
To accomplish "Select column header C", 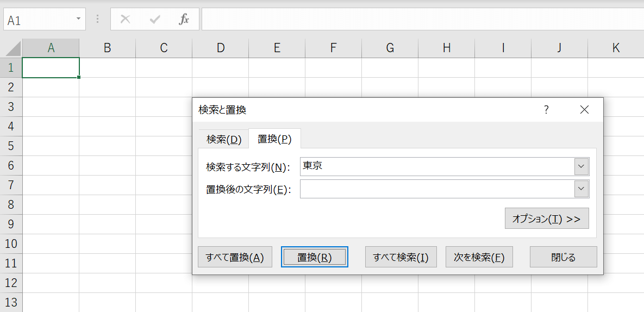I will coord(164,48).
